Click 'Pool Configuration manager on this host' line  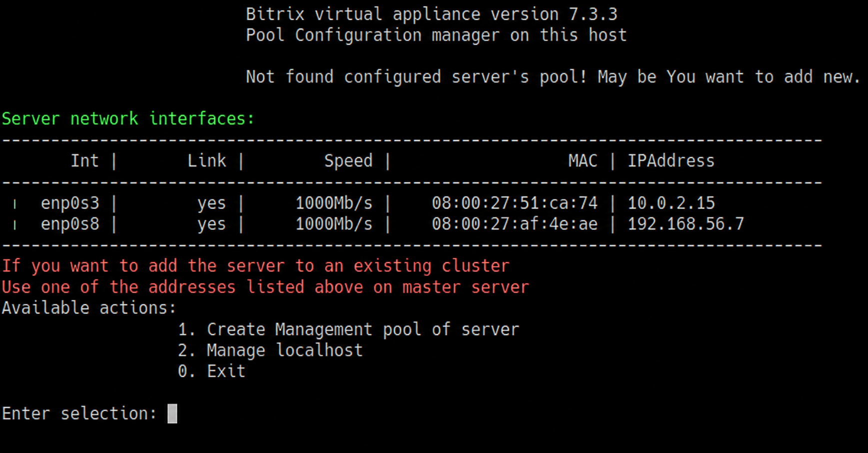pos(436,35)
